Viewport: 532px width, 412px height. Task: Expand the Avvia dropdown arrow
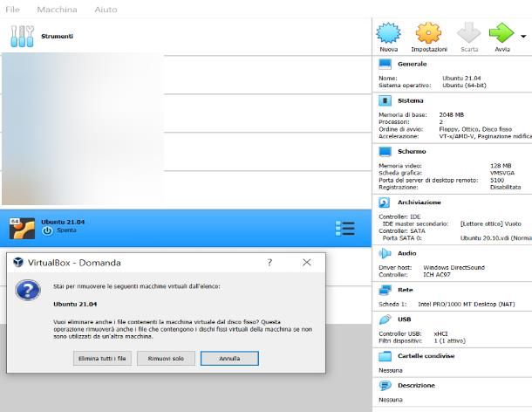pyautogui.click(x=523, y=37)
